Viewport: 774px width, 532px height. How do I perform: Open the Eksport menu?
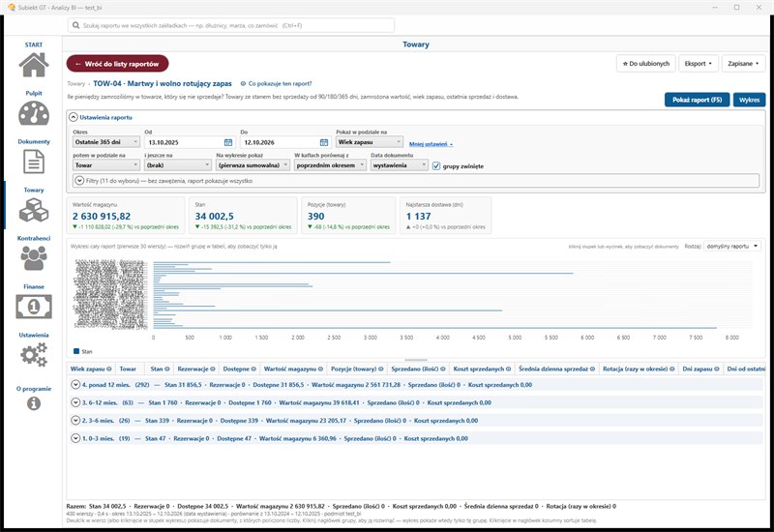(699, 64)
